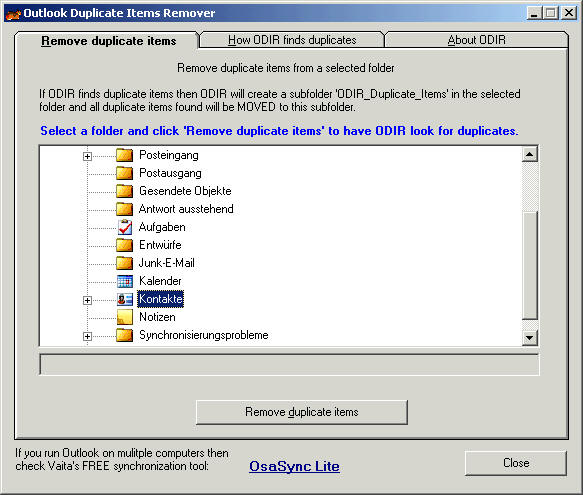The height and width of the screenshot is (495, 583).
Task: Select Antwort ausstehend in the folder tree
Action: 186,209
